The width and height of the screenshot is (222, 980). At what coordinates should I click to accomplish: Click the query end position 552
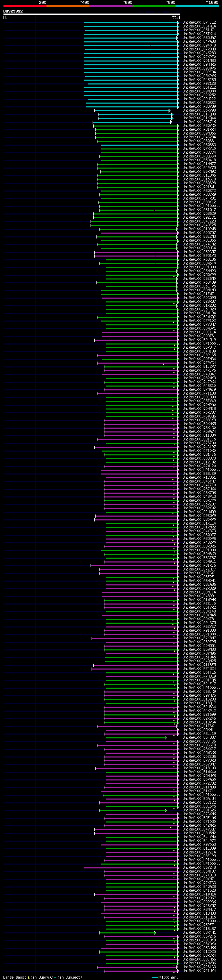pyautogui.click(x=175, y=17)
